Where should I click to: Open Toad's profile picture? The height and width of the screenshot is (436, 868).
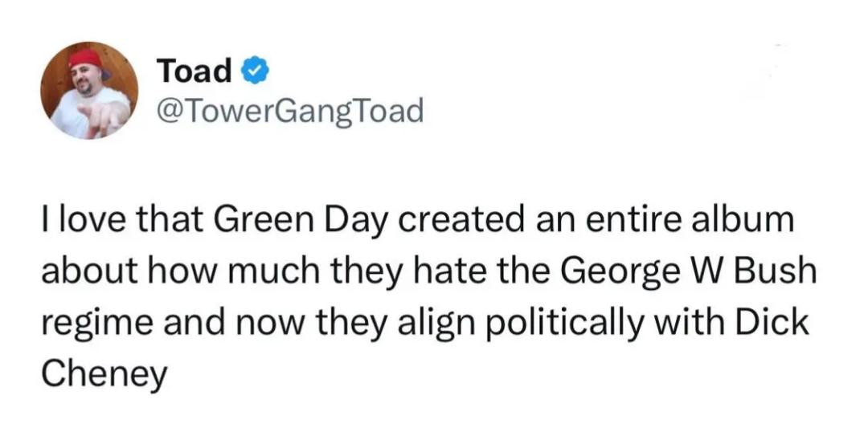point(89,90)
